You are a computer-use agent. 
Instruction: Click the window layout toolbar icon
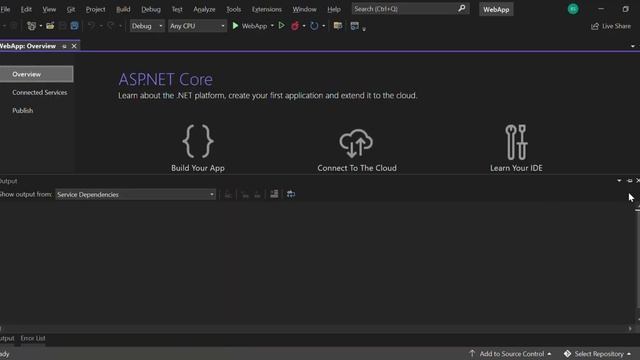tap(354, 26)
